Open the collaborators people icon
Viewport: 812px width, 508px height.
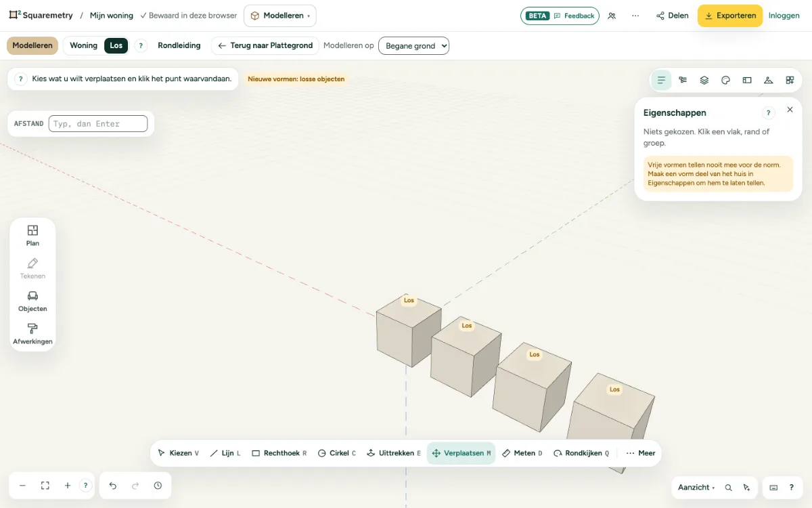[x=612, y=16]
